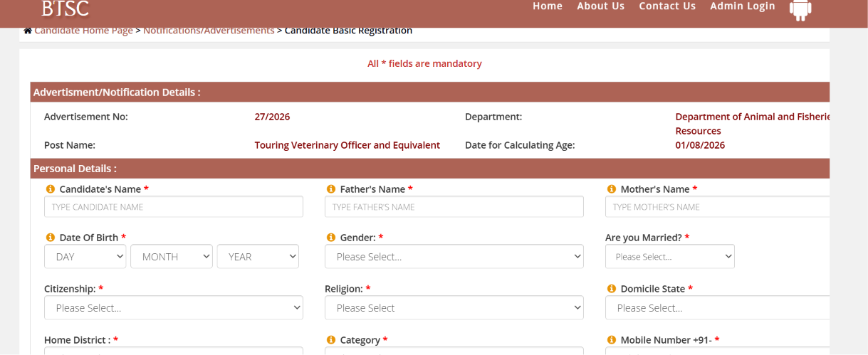Click the Touring Veterinary Officer post name
Viewport: 868px width, 355px height.
(x=347, y=145)
